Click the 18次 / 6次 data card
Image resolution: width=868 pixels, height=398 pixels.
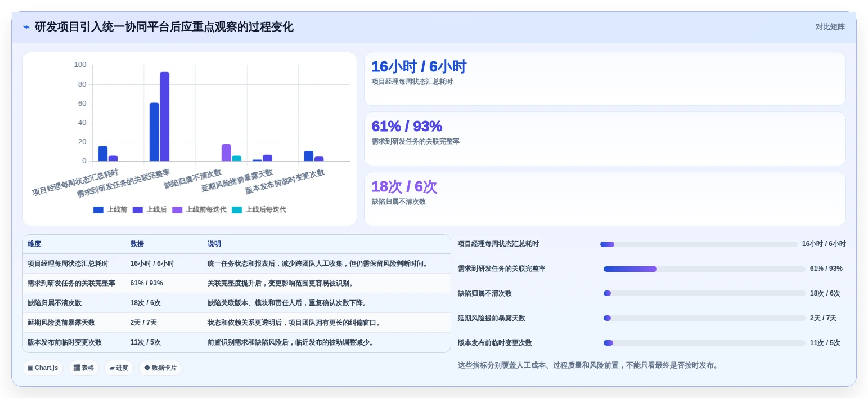[x=605, y=199]
